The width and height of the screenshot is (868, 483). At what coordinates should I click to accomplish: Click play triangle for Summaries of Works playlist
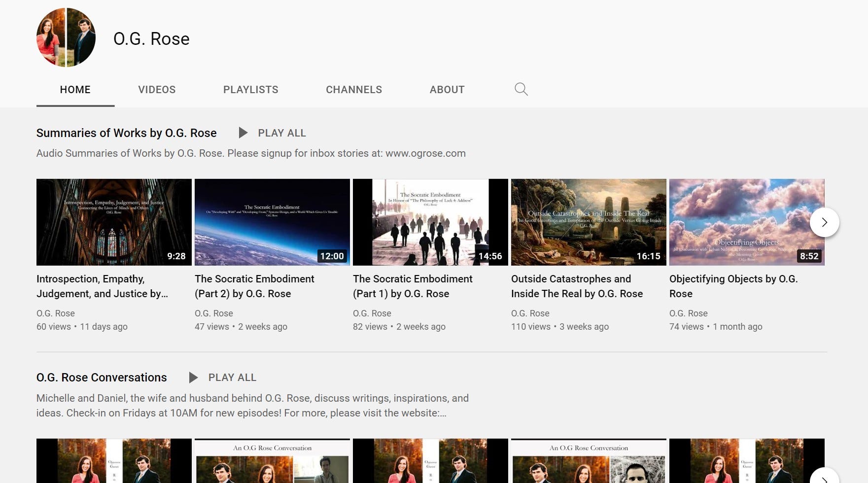click(243, 133)
